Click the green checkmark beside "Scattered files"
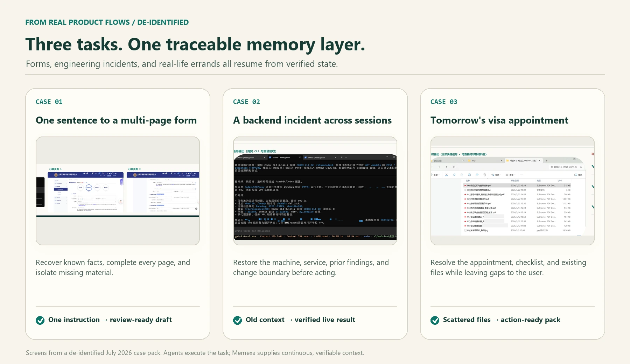Image resolution: width=630 pixels, height=364 pixels. (435, 320)
